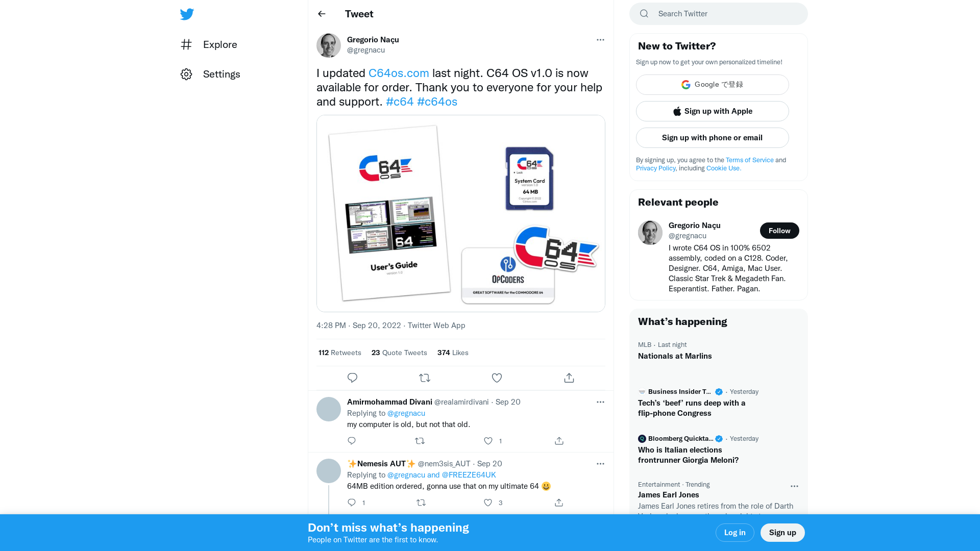Share the main tweet
Image resolution: width=980 pixels, height=551 pixels.
point(569,378)
